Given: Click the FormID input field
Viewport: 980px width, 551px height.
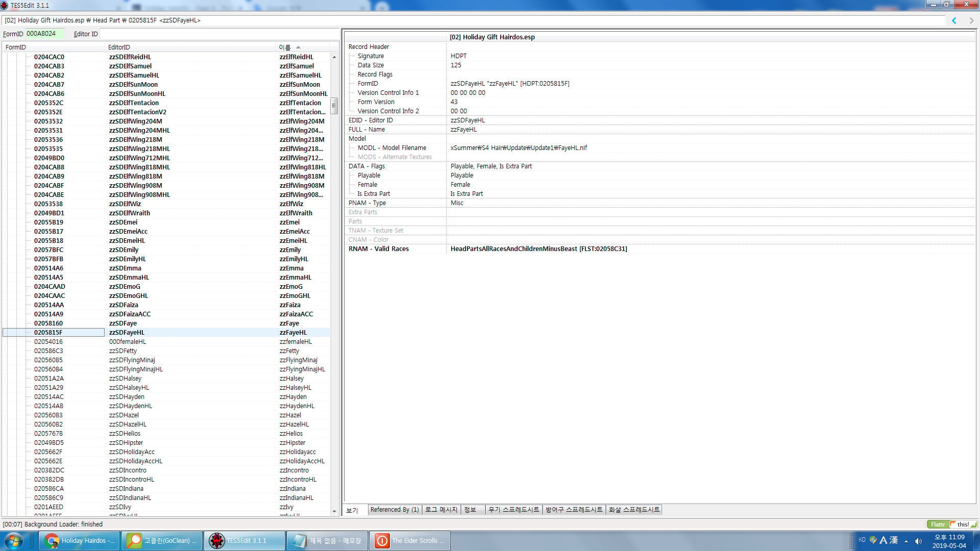Looking at the screenshot, I should (x=45, y=34).
